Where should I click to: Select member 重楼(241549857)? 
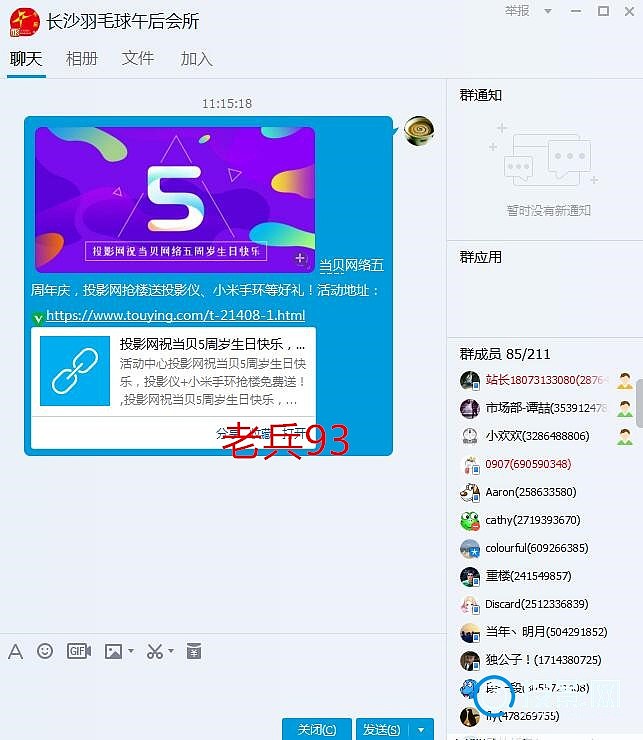[x=545, y=576]
